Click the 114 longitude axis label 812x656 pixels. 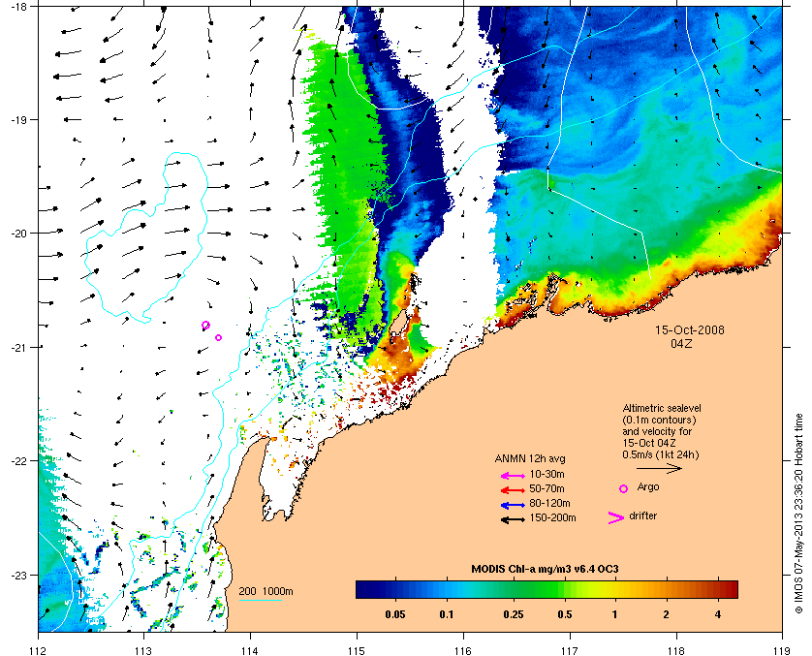click(250, 651)
